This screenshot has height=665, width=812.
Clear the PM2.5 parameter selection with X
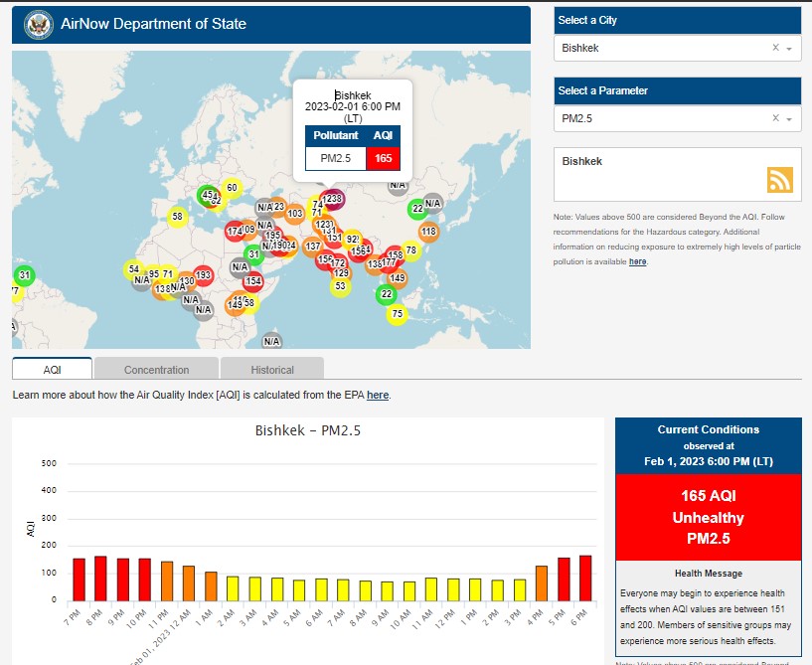[x=775, y=119]
